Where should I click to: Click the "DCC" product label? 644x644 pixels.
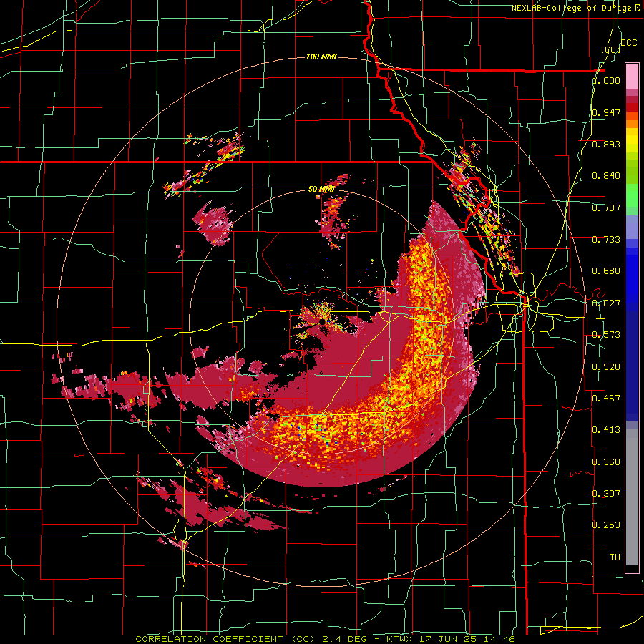click(x=629, y=43)
